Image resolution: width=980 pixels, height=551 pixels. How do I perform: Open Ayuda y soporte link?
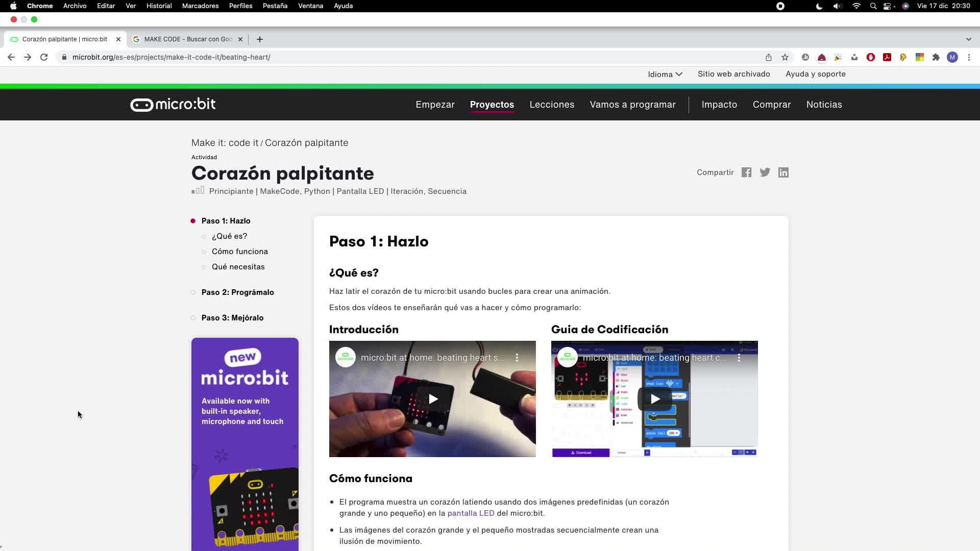815,74
